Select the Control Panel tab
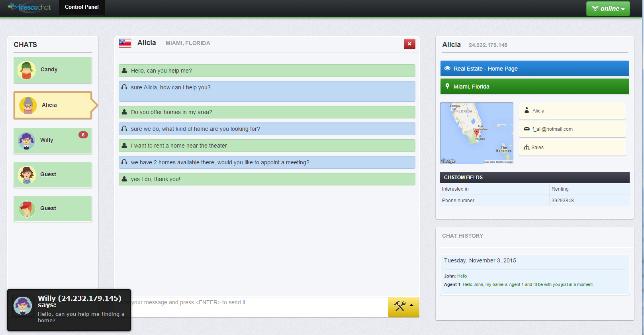 tap(82, 7)
